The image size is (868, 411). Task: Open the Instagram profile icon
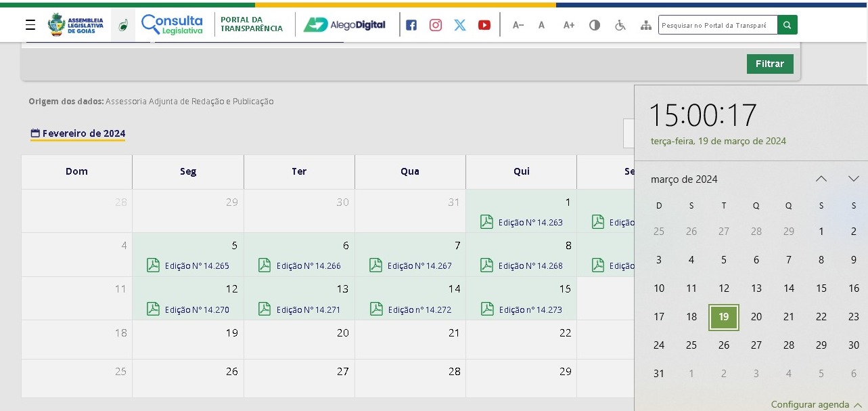436,25
